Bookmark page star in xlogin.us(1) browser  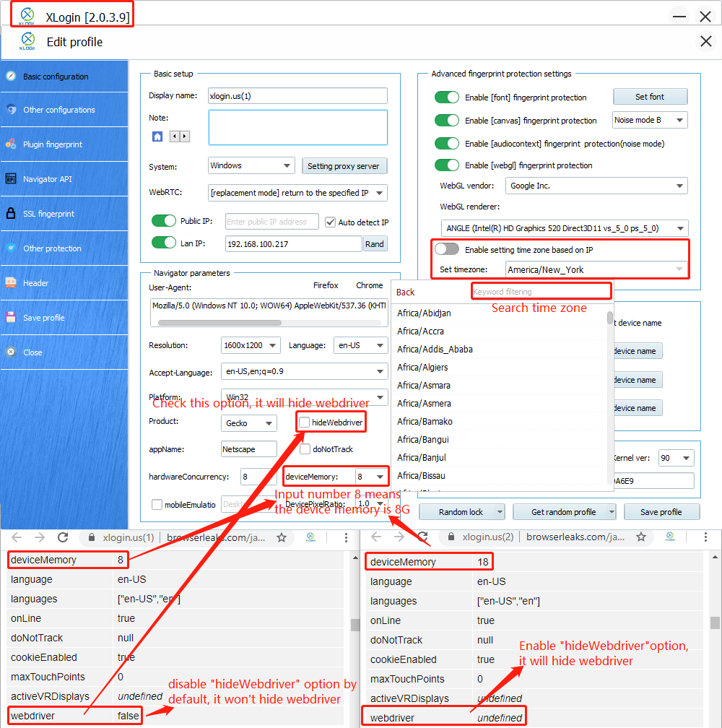[281, 537]
